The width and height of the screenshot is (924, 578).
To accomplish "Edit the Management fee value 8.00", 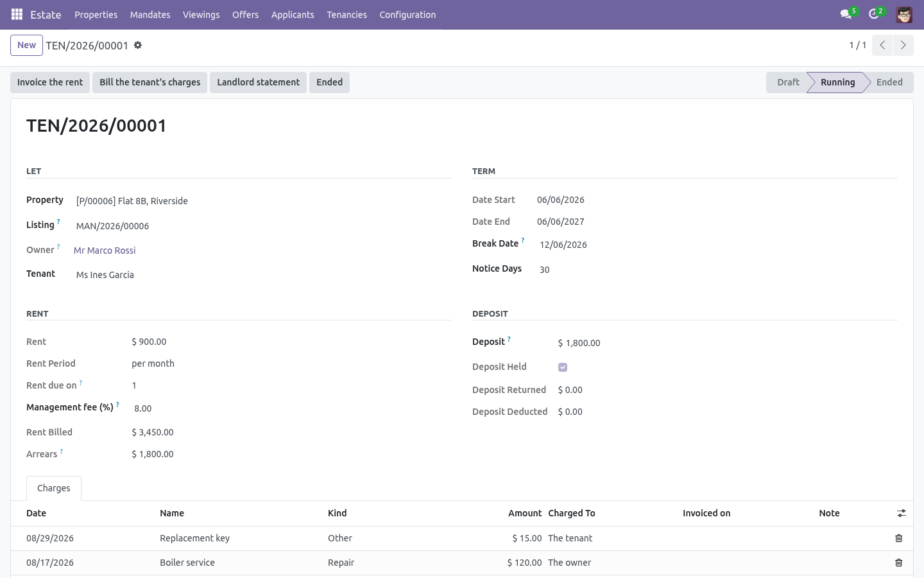I will [291, 408].
